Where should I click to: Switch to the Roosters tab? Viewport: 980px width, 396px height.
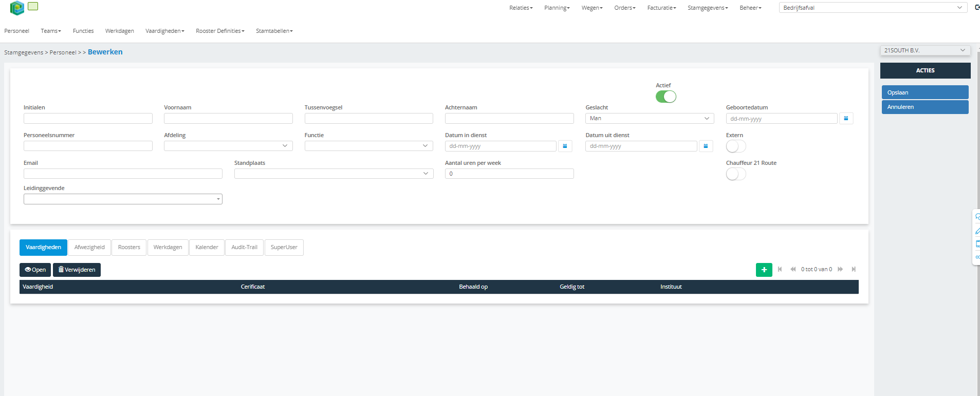[x=129, y=248]
